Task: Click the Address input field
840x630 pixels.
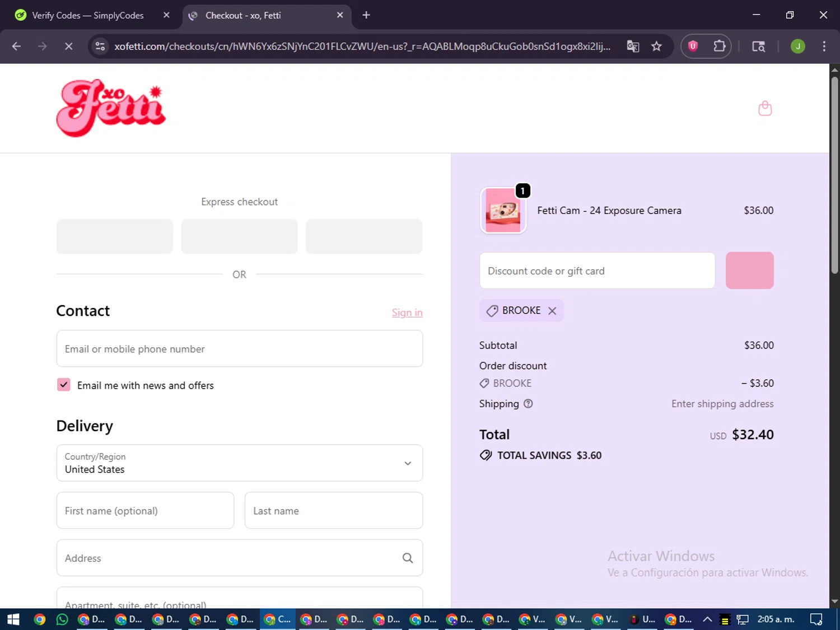Action: point(240,558)
